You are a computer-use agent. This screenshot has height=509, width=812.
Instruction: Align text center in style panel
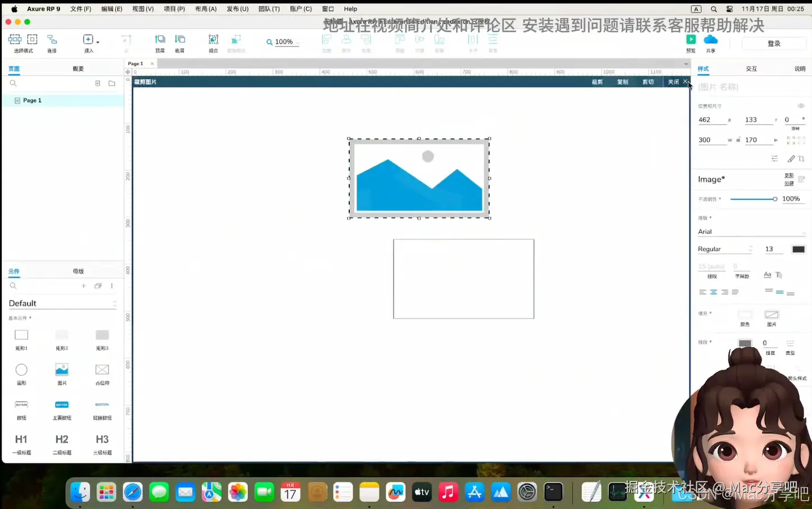pyautogui.click(x=713, y=292)
